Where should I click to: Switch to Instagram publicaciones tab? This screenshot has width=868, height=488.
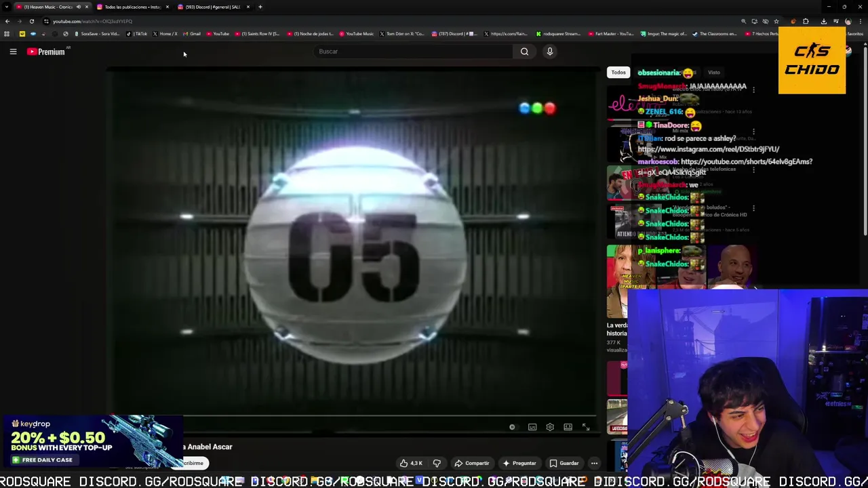132,7
